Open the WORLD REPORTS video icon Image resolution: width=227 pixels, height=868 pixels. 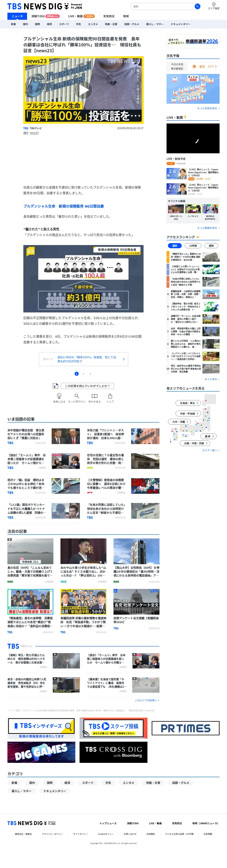click(x=210, y=209)
